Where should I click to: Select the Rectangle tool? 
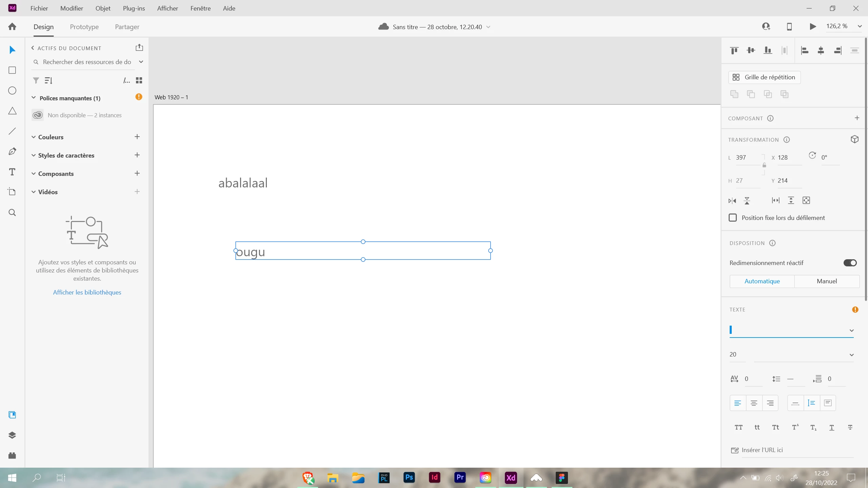12,70
